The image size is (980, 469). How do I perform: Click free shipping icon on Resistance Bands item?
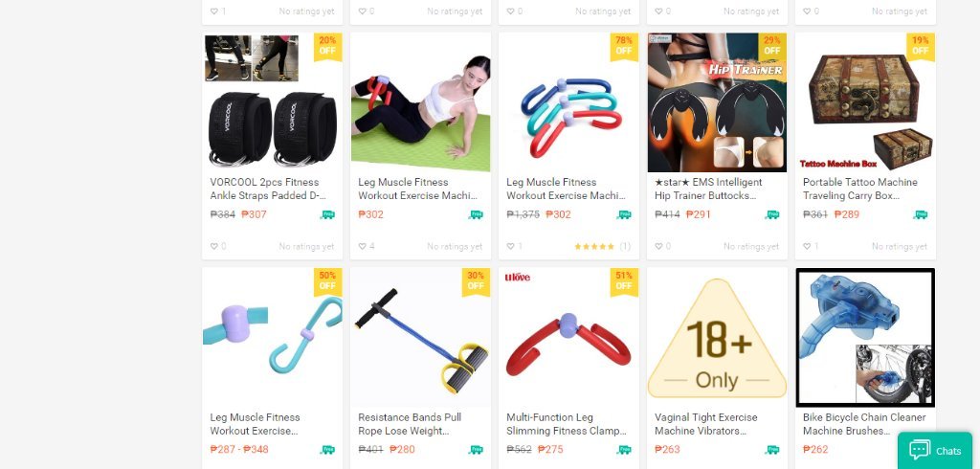pyautogui.click(x=476, y=450)
